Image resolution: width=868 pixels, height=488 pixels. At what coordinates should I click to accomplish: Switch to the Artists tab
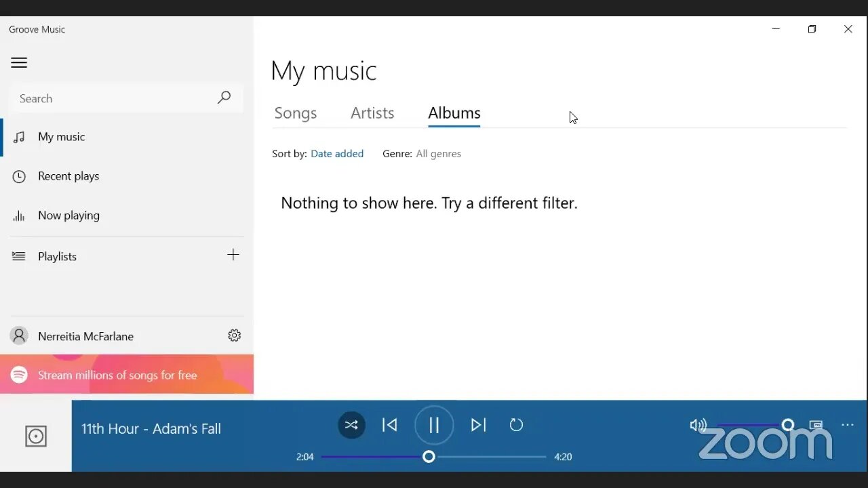(x=372, y=113)
